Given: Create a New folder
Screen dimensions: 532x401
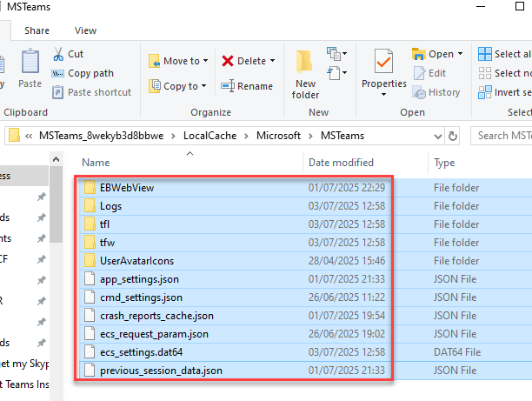Looking at the screenshot, I should [x=305, y=75].
